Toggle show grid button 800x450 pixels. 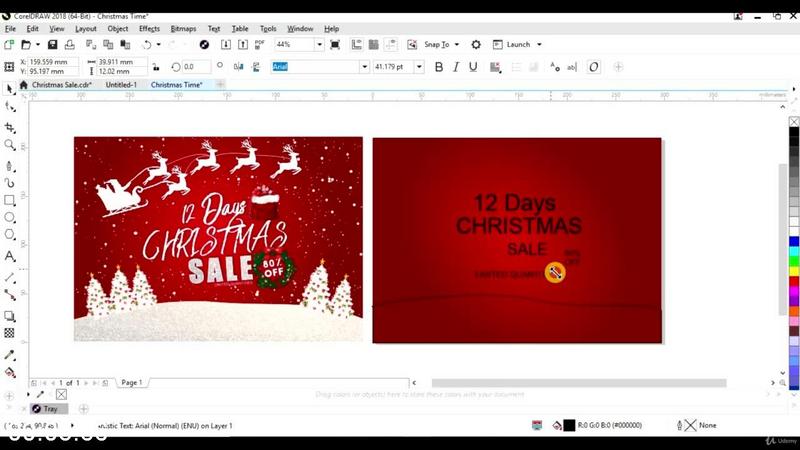tap(373, 44)
